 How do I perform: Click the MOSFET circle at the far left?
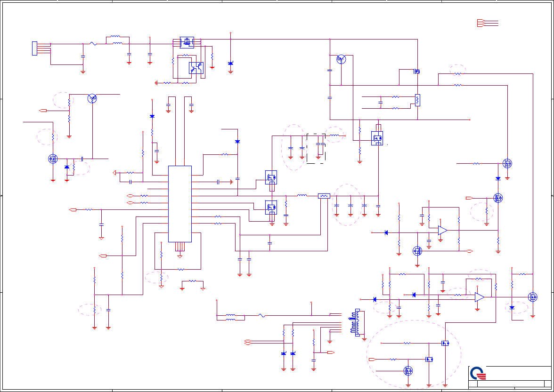pyautogui.click(x=53, y=159)
